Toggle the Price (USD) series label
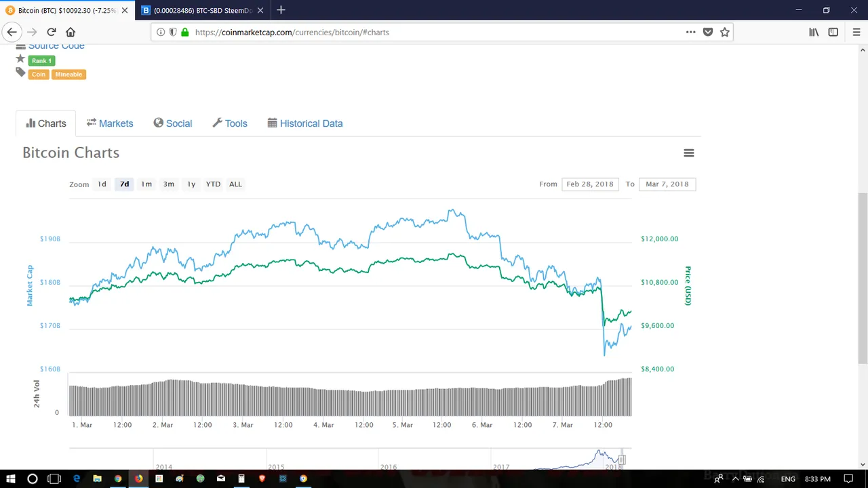868x488 pixels. [x=688, y=285]
